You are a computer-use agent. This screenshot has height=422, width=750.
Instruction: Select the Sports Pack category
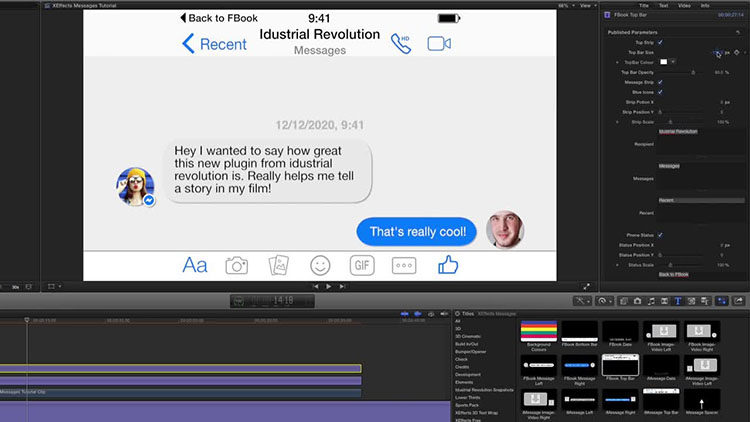pyautogui.click(x=466, y=405)
